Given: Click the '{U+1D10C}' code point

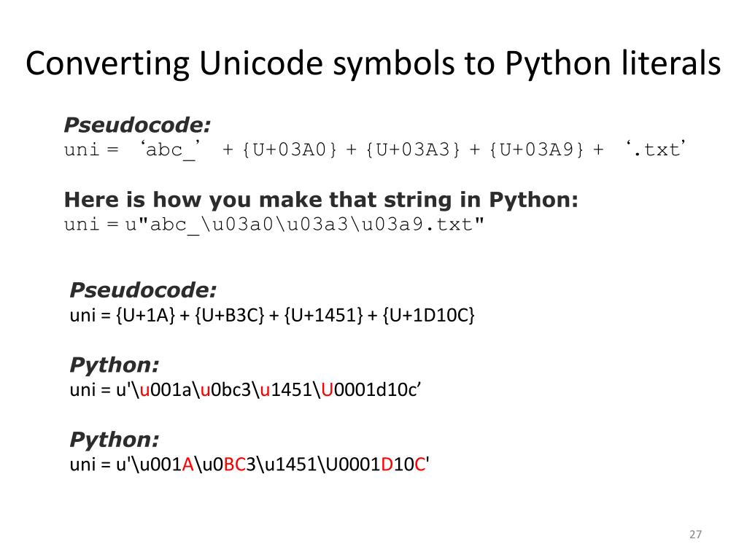Looking at the screenshot, I should (429, 315).
